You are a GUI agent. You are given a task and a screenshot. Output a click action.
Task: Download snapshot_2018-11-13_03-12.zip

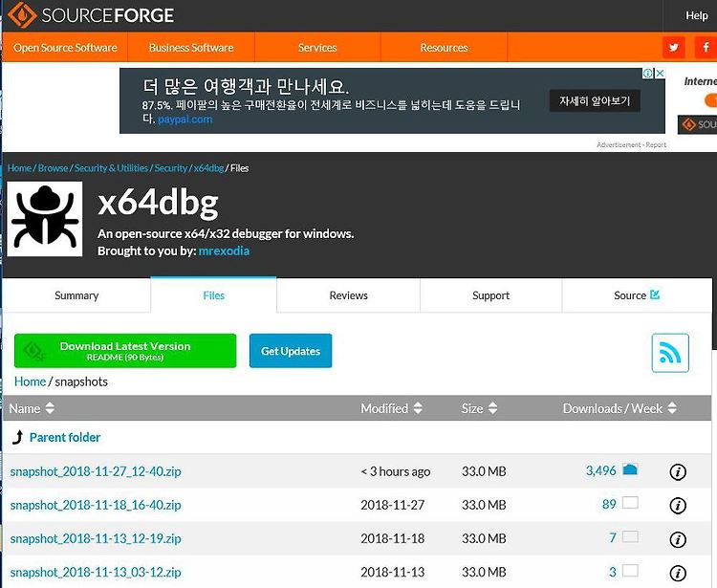coord(96,573)
